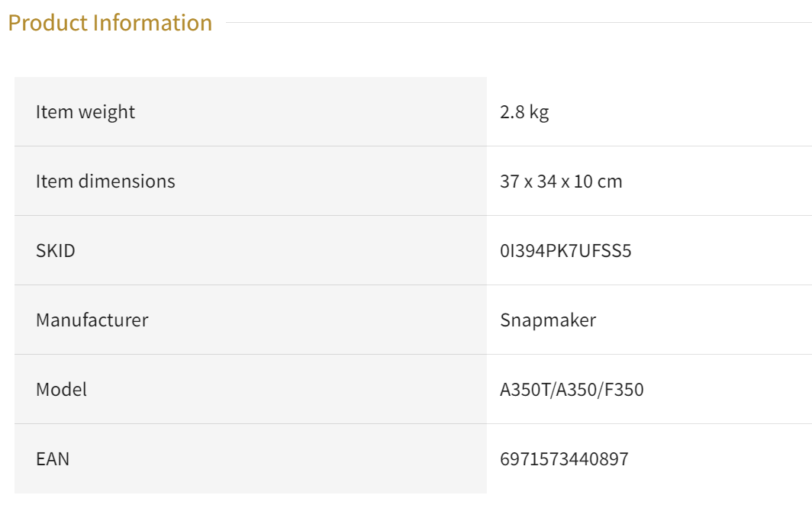812x524 pixels.
Task: Select the Model label cell
Action: tap(250, 389)
